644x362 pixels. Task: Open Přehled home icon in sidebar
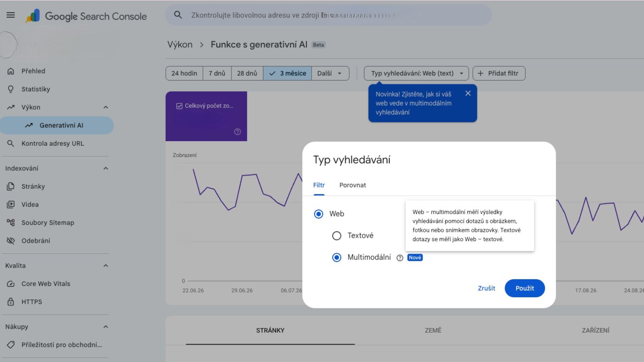[x=11, y=71]
